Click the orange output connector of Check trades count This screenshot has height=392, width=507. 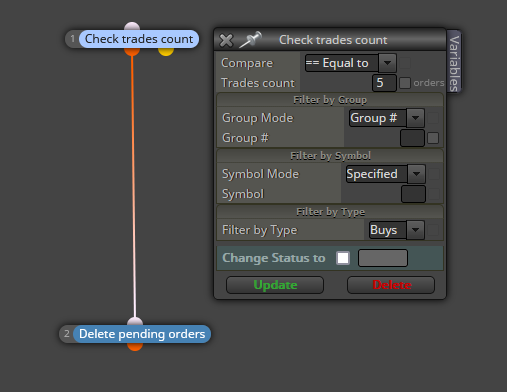click(x=132, y=52)
